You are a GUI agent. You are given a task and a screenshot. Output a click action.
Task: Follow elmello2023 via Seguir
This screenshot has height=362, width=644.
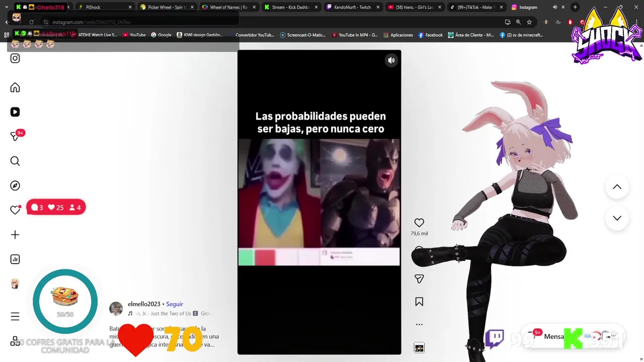[x=175, y=304]
